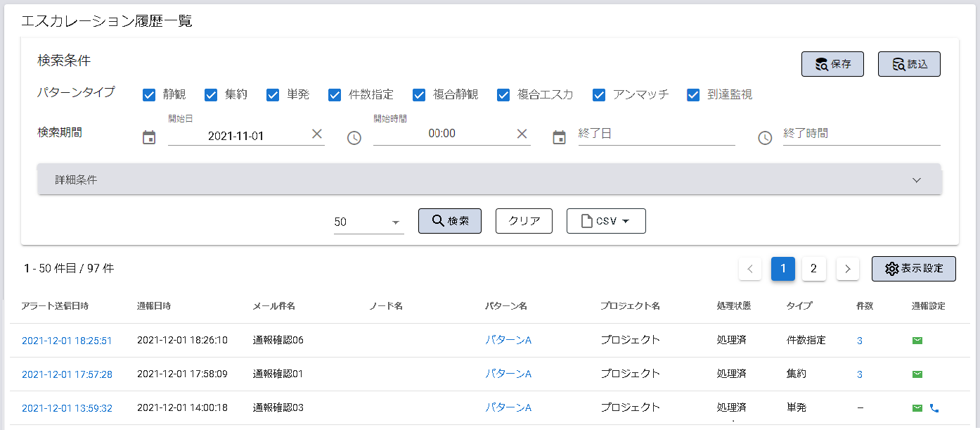Click the phone icon in the 通報確認03 row
The width and height of the screenshot is (980, 430).
934,407
